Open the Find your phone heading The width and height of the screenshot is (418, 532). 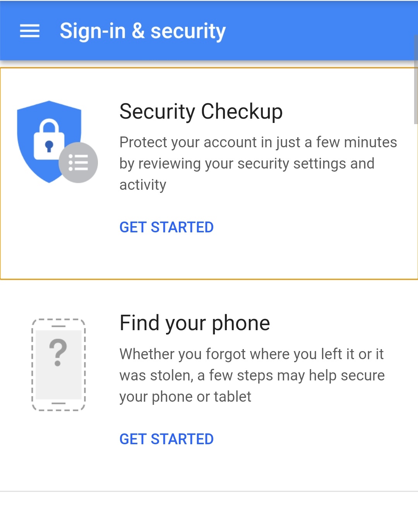(195, 323)
